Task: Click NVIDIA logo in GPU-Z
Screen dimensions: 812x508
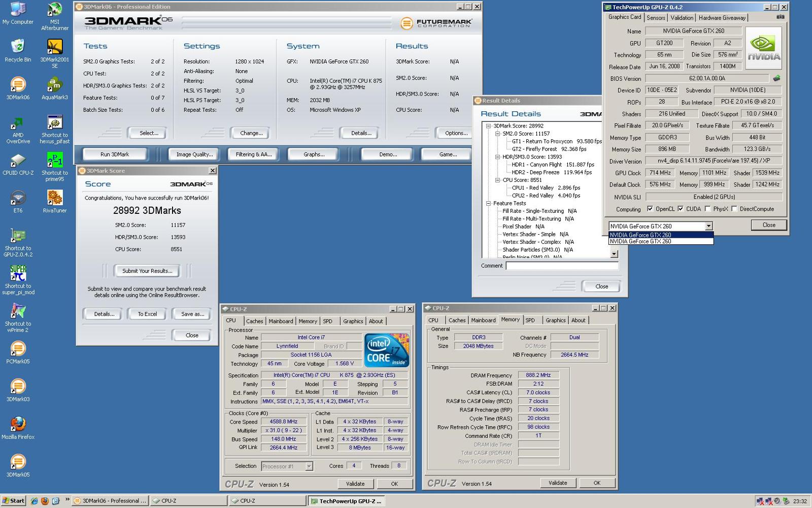Action: coord(763,48)
